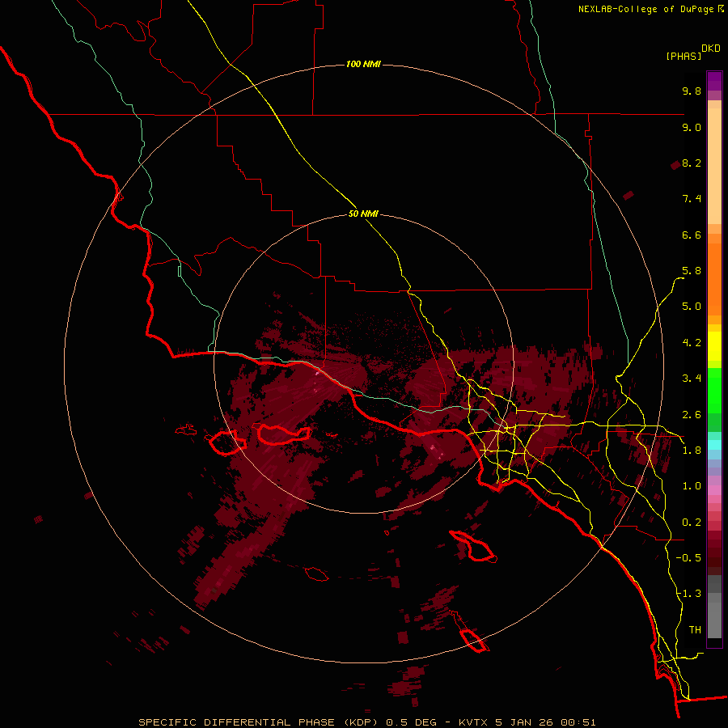Viewport: 728px width, 728px height.
Task: Click the -1.3 legend value
Action: [x=688, y=594]
